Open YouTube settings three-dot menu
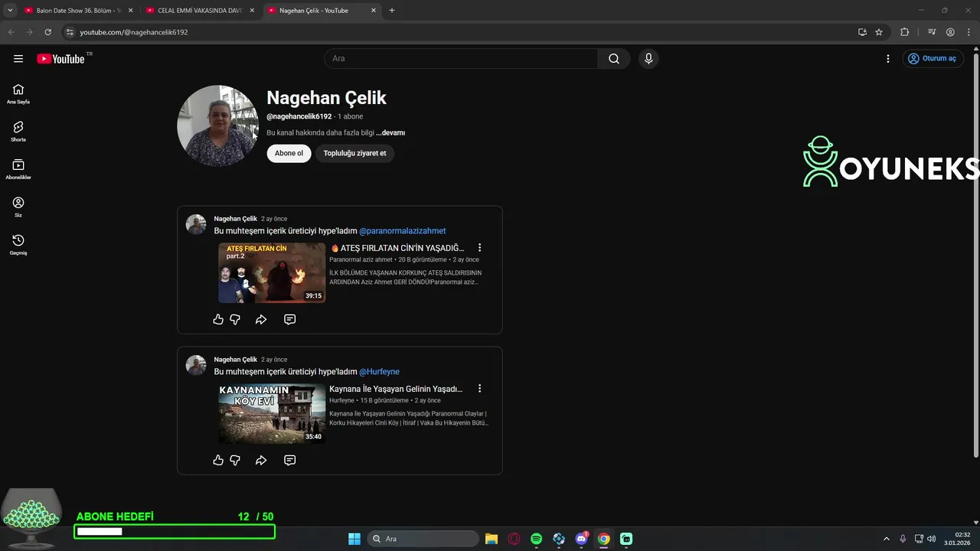 (888, 59)
